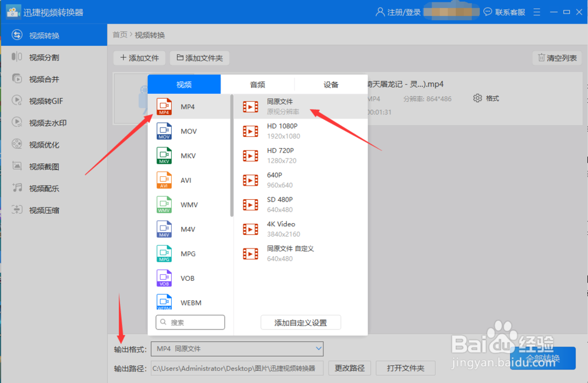Select the VOB format icon
This screenshot has height=383, width=588.
164,278
